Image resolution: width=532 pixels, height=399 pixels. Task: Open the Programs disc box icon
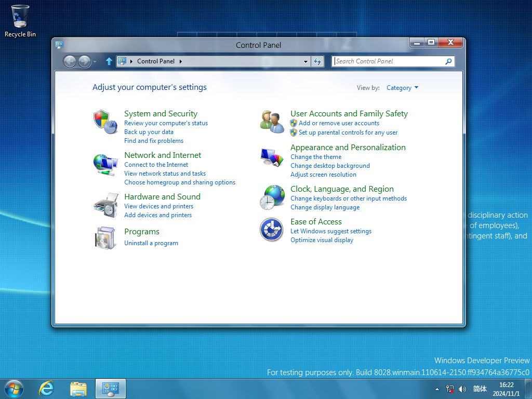pyautogui.click(x=105, y=238)
